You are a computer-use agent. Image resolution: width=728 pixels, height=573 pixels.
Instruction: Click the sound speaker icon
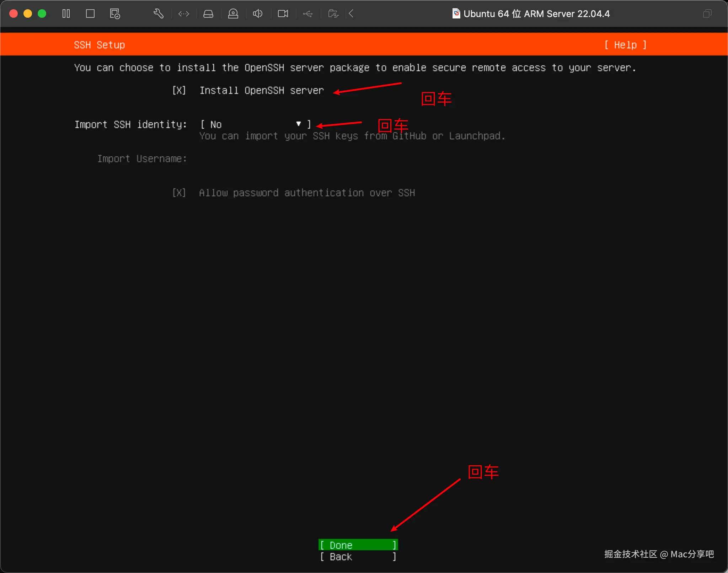258,14
